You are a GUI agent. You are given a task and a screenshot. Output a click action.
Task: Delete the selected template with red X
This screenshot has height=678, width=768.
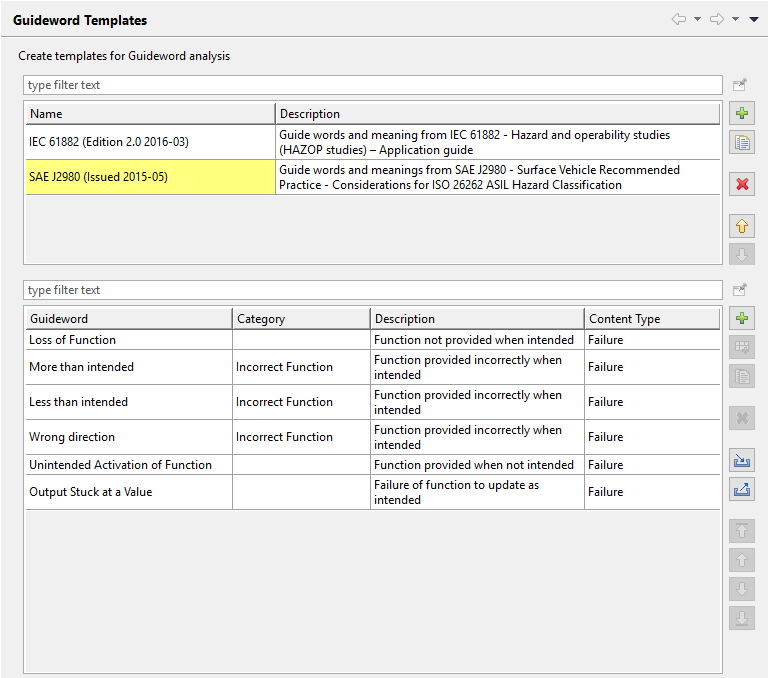(x=742, y=184)
